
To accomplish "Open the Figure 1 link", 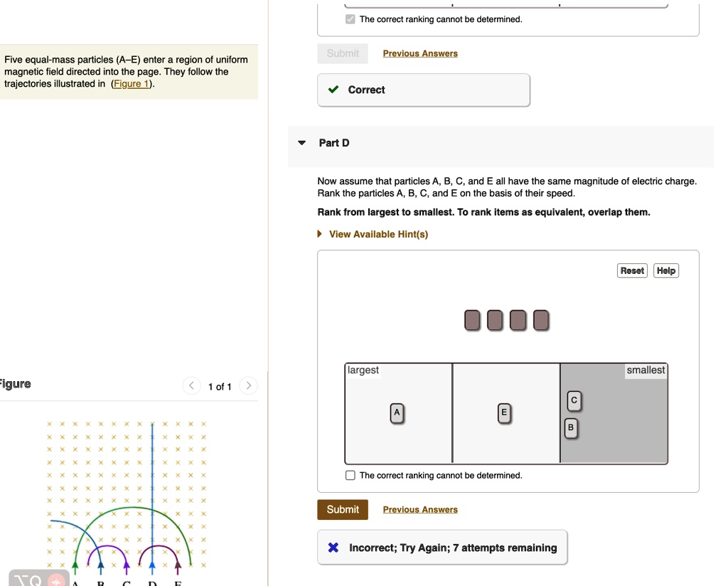I will 132,84.
